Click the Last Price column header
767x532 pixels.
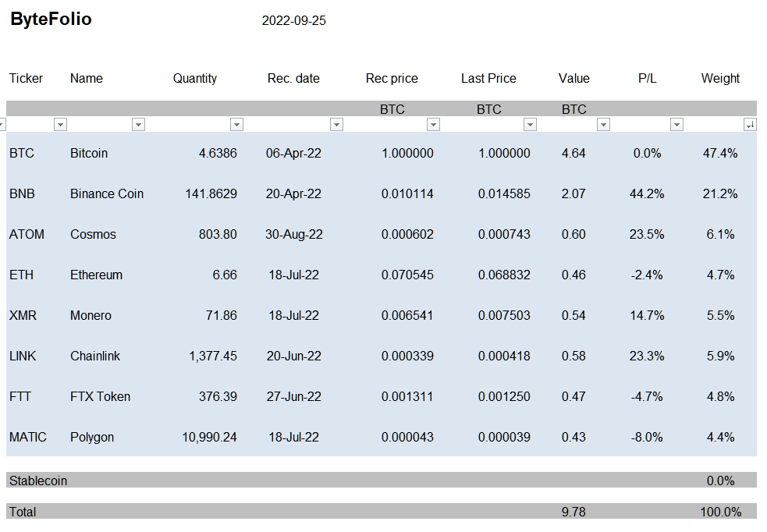click(x=488, y=78)
